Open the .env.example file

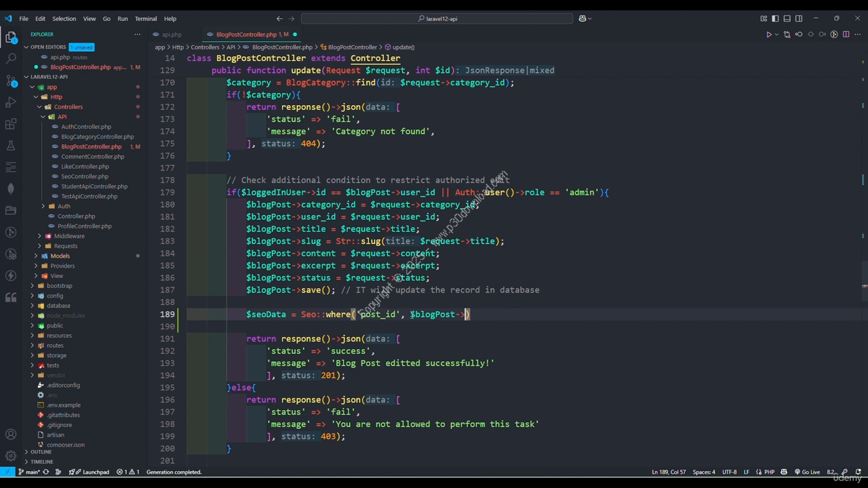pyautogui.click(x=63, y=405)
